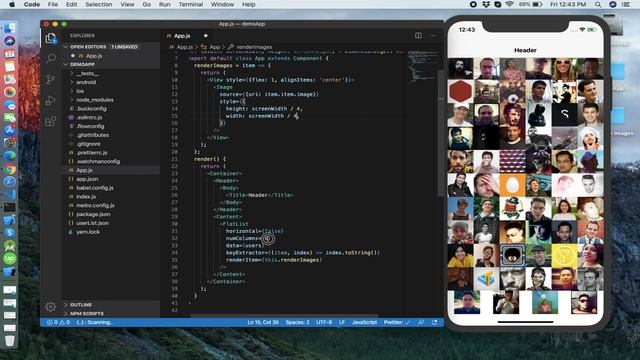Click the feedback icon in status bar

pyautogui.click(x=421, y=322)
